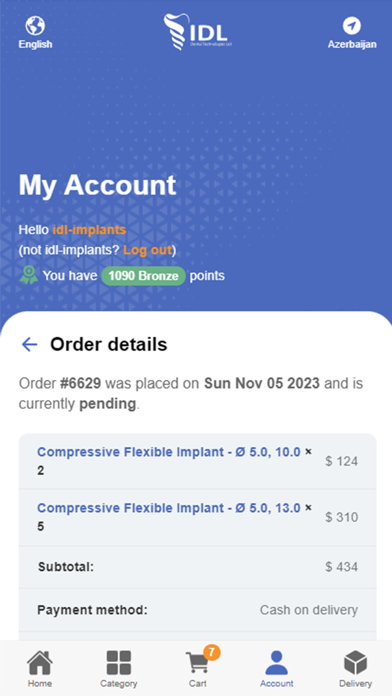Go back using the arrow beside Order details
Screen dimensions: 392x696
tap(30, 344)
